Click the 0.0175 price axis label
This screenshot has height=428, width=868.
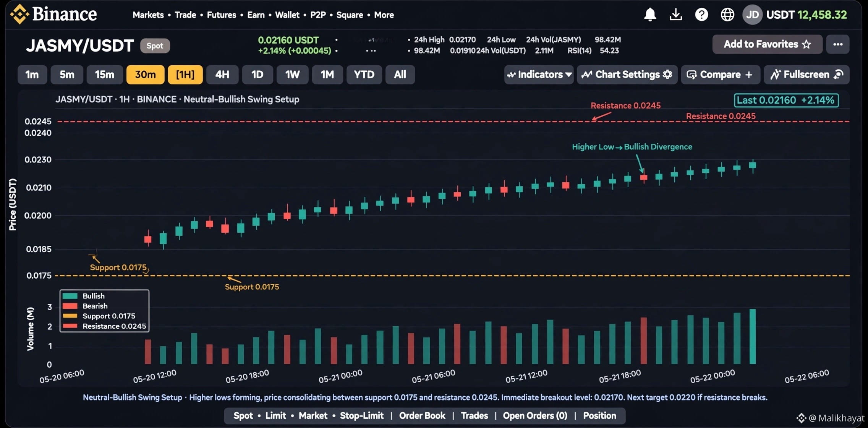tap(39, 276)
